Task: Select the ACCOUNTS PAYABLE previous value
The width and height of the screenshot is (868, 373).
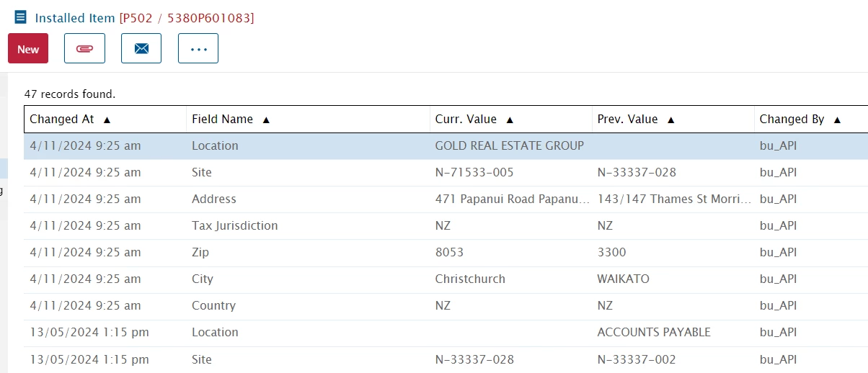Action: (x=654, y=332)
